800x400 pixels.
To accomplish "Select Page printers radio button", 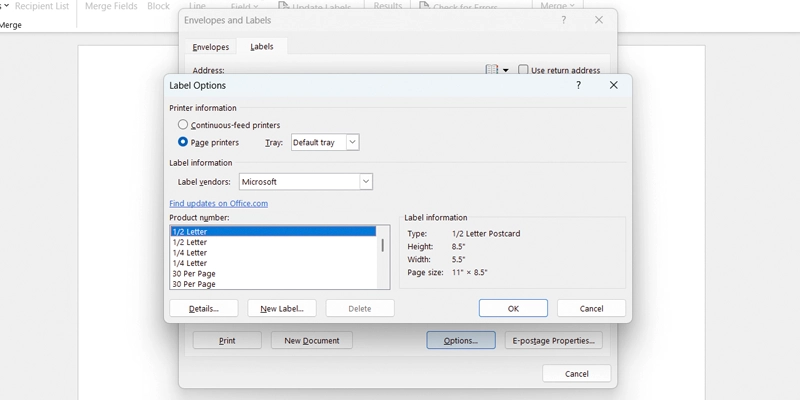I will (183, 143).
